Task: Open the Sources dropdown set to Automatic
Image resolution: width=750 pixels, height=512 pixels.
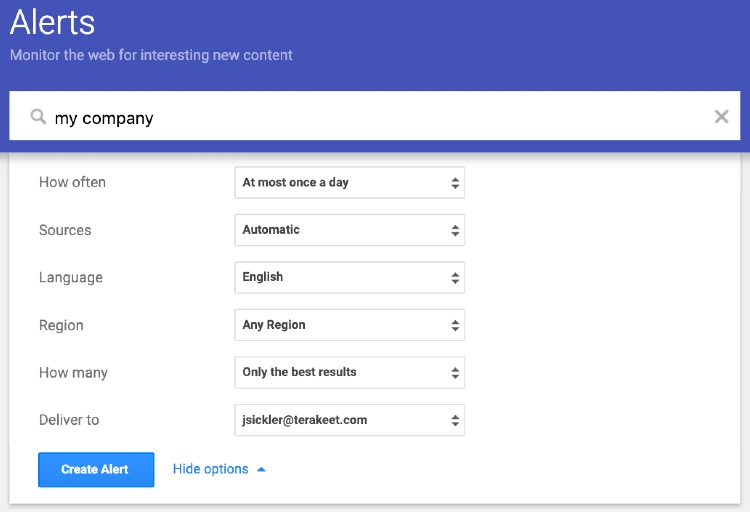Action: click(x=350, y=230)
